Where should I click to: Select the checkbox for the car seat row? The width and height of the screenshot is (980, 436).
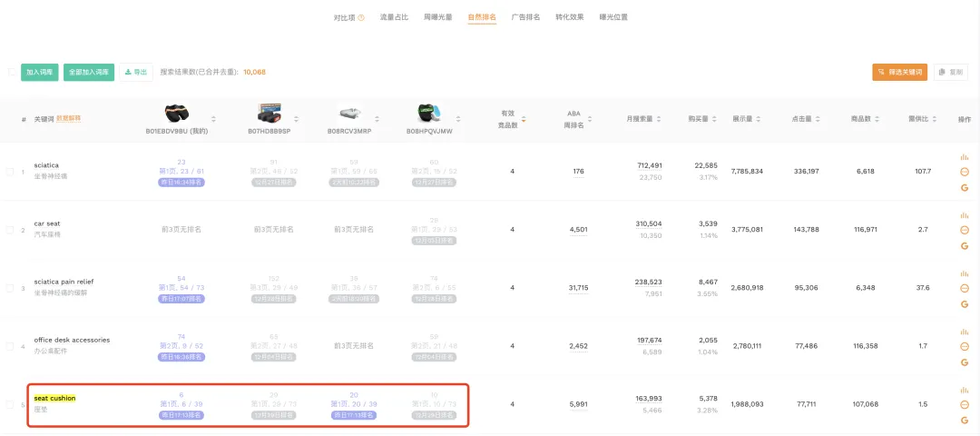click(11, 230)
